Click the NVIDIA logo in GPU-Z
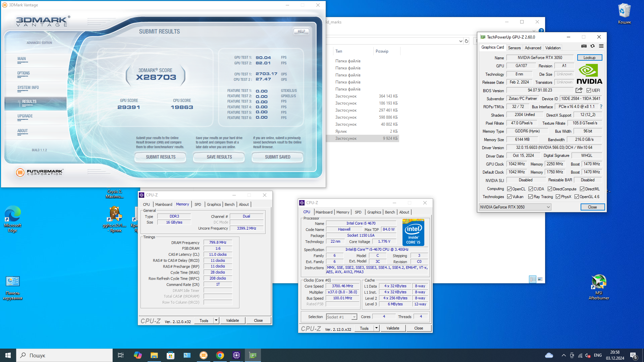The height and width of the screenshot is (362, 644). (x=589, y=74)
